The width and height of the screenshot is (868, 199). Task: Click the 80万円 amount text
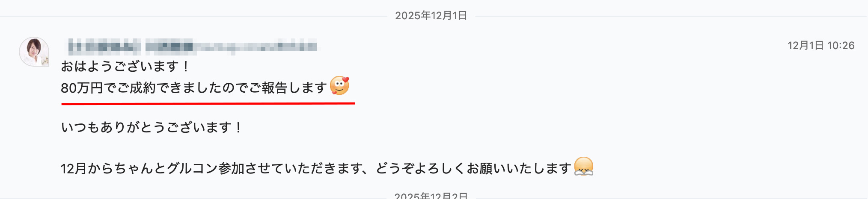pos(82,88)
